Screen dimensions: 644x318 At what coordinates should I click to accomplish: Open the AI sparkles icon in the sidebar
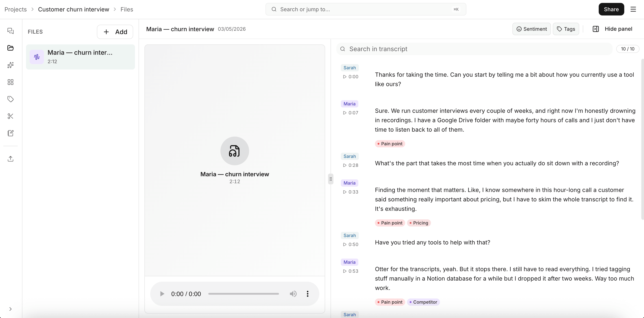pos(11,65)
